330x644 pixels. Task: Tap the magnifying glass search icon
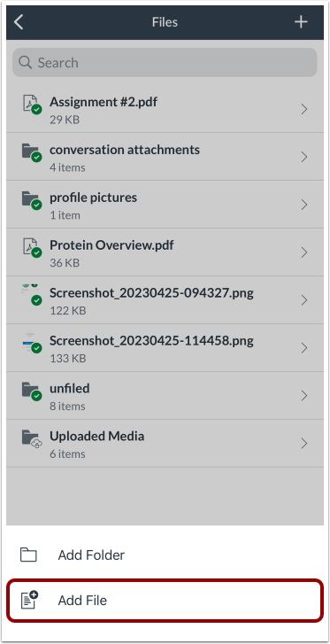click(x=26, y=62)
